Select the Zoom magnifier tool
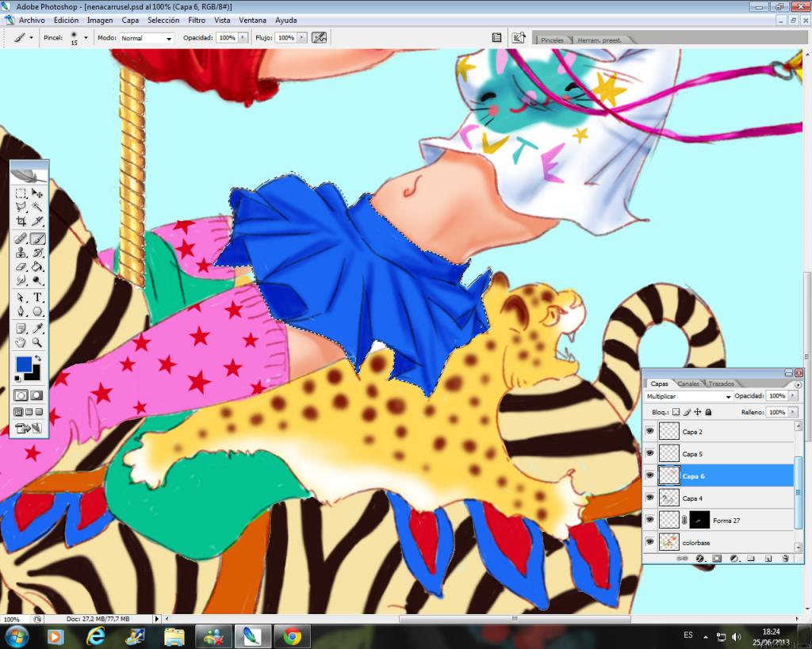Viewport: 812px width, 649px height. click(x=37, y=342)
